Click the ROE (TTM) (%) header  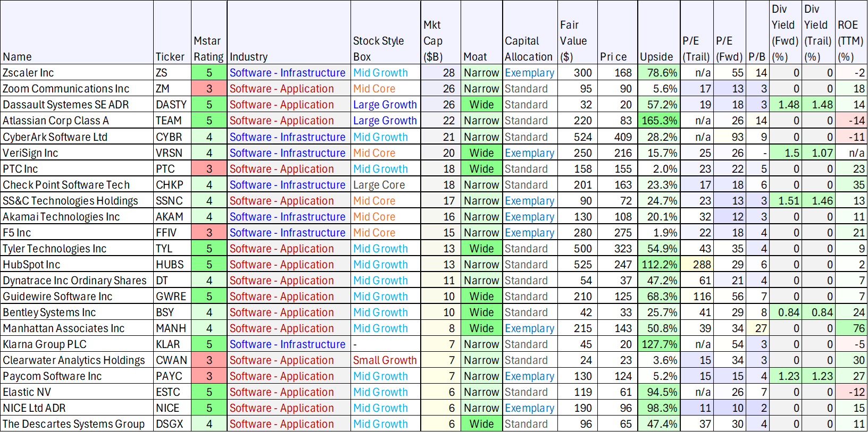851,32
